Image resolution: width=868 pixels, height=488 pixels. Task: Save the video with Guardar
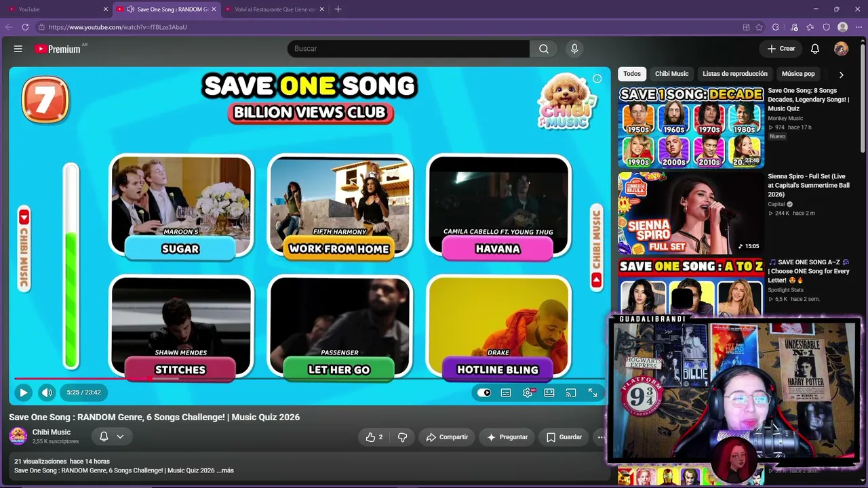(x=564, y=437)
